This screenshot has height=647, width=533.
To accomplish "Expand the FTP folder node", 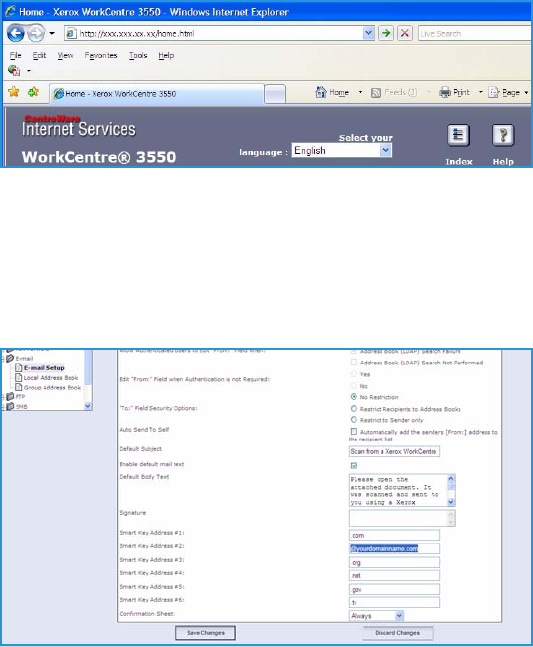I will click(3, 397).
